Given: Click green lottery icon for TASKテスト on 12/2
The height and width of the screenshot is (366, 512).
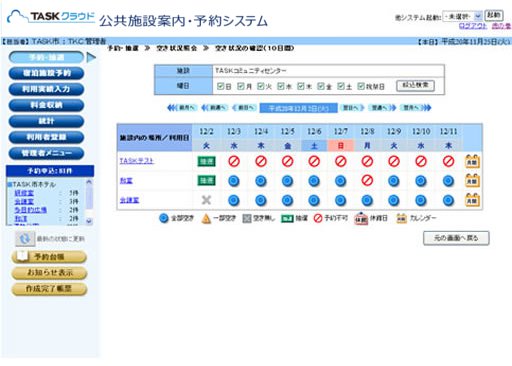Looking at the screenshot, I should pos(206,161).
